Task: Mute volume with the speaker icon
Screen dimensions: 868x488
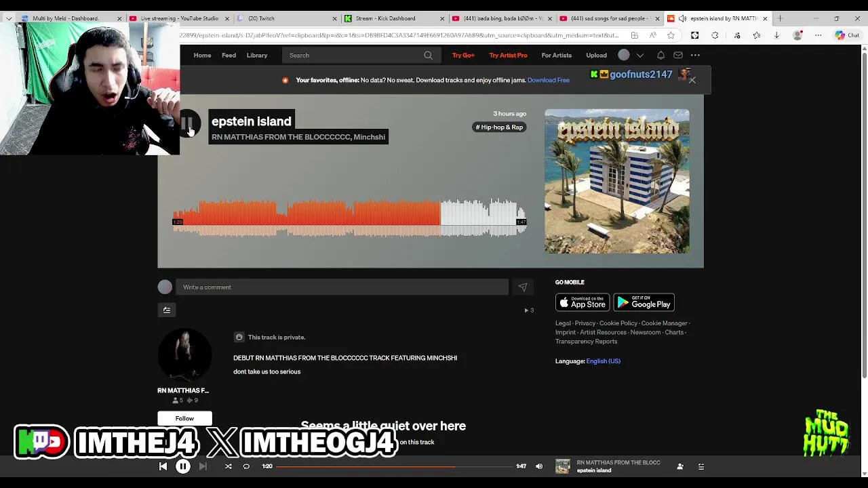Action: pos(539,466)
